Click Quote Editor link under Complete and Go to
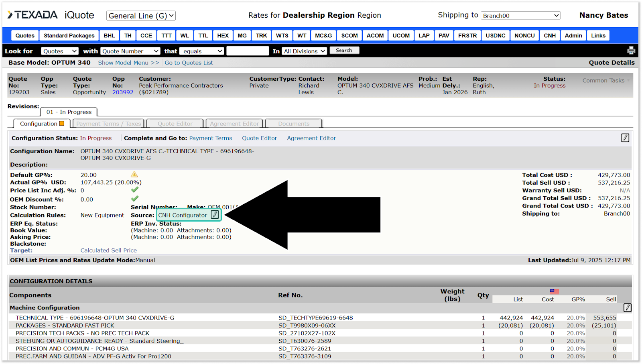This screenshot has width=642, height=364. point(259,138)
